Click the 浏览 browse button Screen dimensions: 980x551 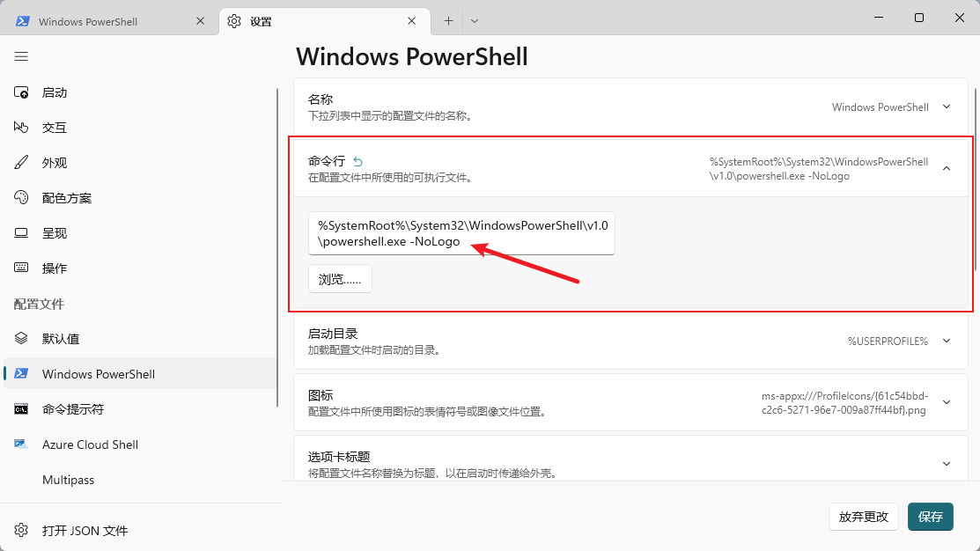[340, 279]
